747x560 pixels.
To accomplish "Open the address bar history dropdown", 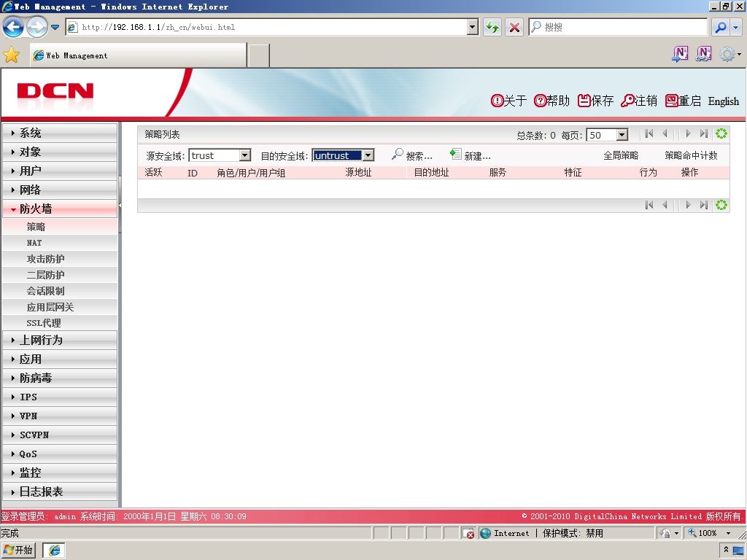I will point(472,27).
